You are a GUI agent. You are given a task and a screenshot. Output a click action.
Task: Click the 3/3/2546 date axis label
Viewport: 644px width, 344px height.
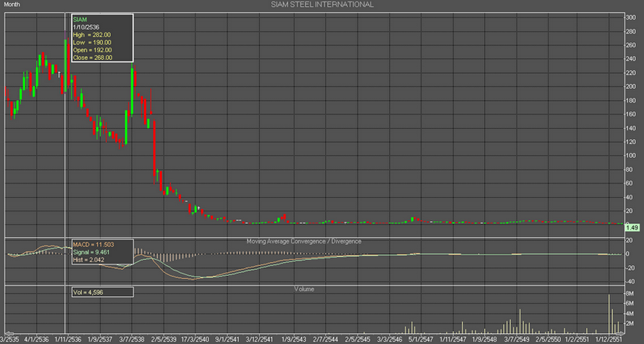point(390,340)
